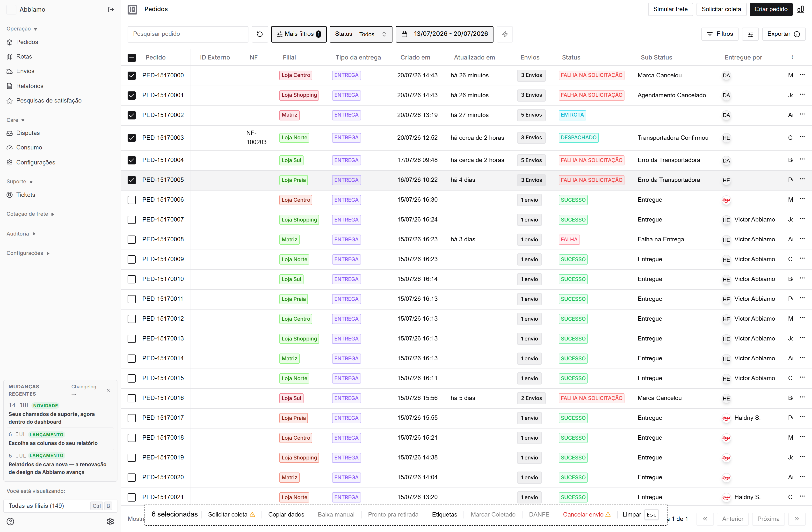Open Disputas in the sidebar
The width and height of the screenshot is (812, 532).
point(28,133)
